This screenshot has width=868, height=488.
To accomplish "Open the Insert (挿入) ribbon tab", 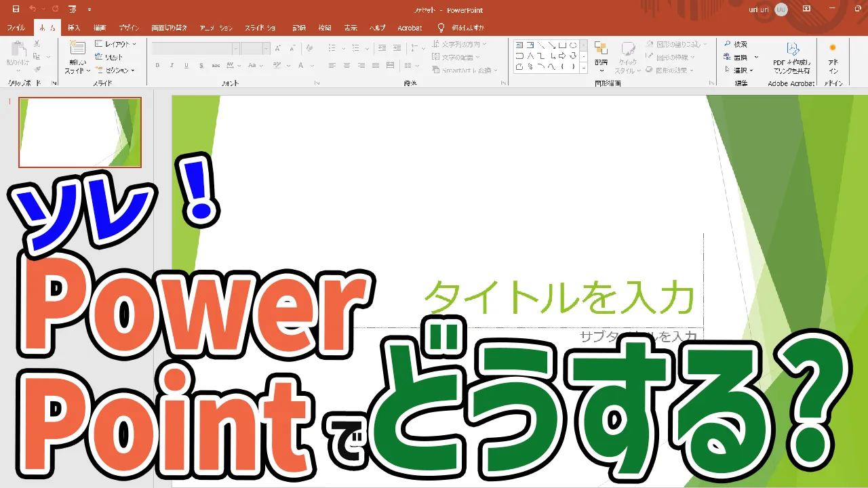I will pyautogui.click(x=74, y=28).
